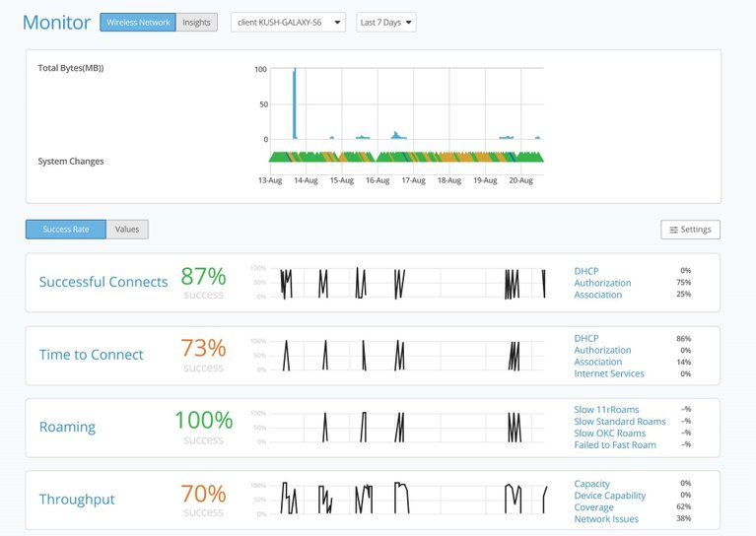
Task: Click Coverage classifier under Throughput
Action: (593, 507)
